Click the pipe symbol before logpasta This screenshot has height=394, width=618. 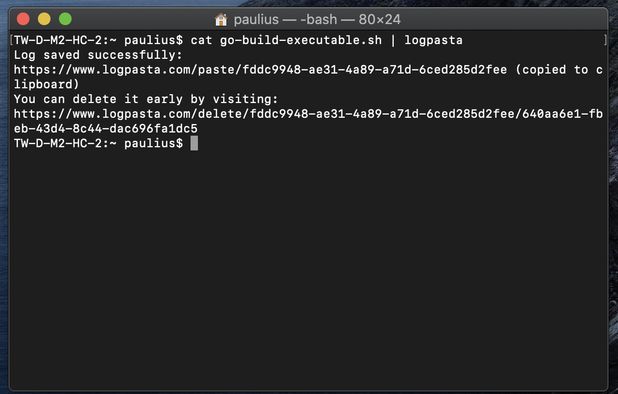[393, 40]
